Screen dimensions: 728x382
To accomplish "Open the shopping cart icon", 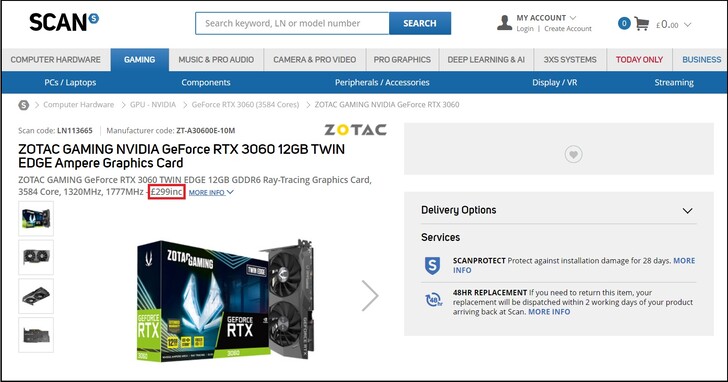I will tap(641, 24).
